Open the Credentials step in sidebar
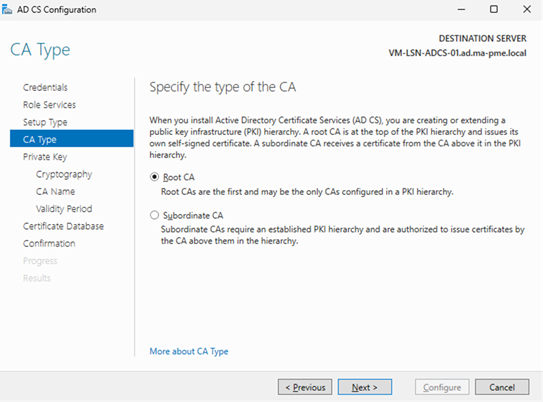 click(45, 87)
